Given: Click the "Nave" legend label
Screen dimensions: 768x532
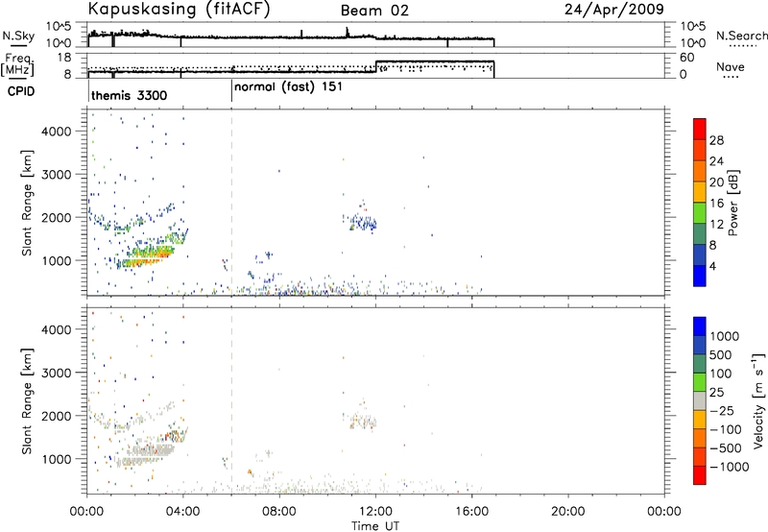Looking at the screenshot, I should (x=730, y=67).
